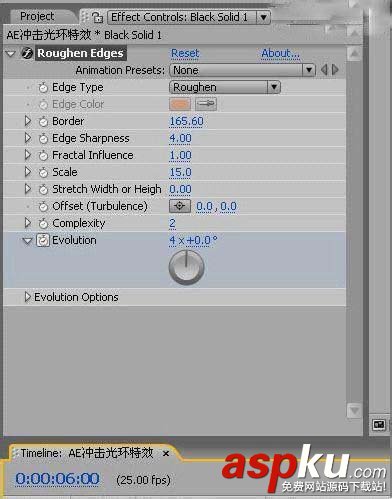
Task: Enable stopwatch for Complexity
Action: coord(43,224)
